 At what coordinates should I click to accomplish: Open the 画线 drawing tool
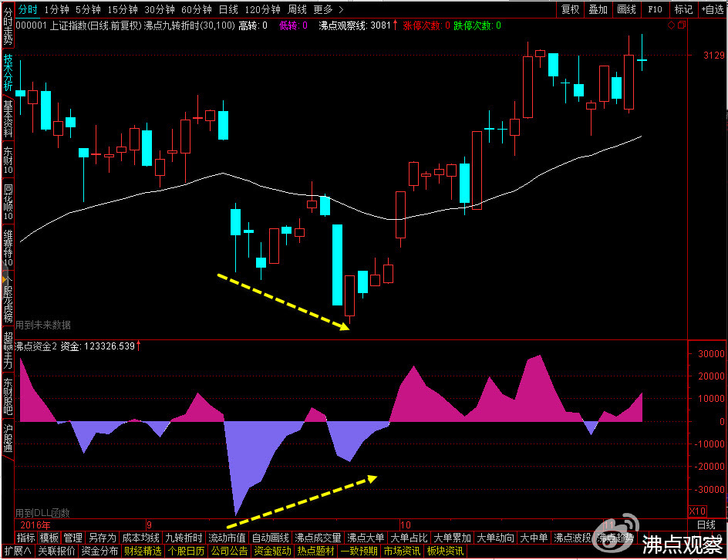coord(626,9)
